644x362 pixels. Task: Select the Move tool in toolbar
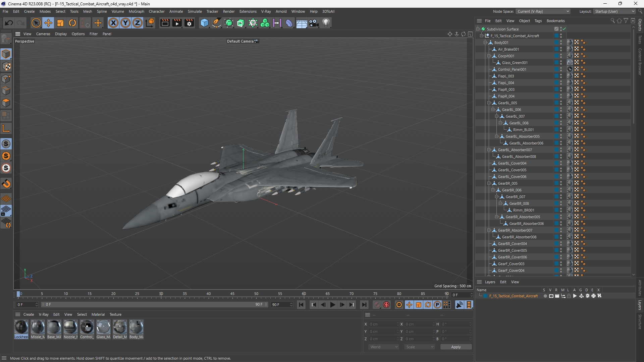(48, 23)
